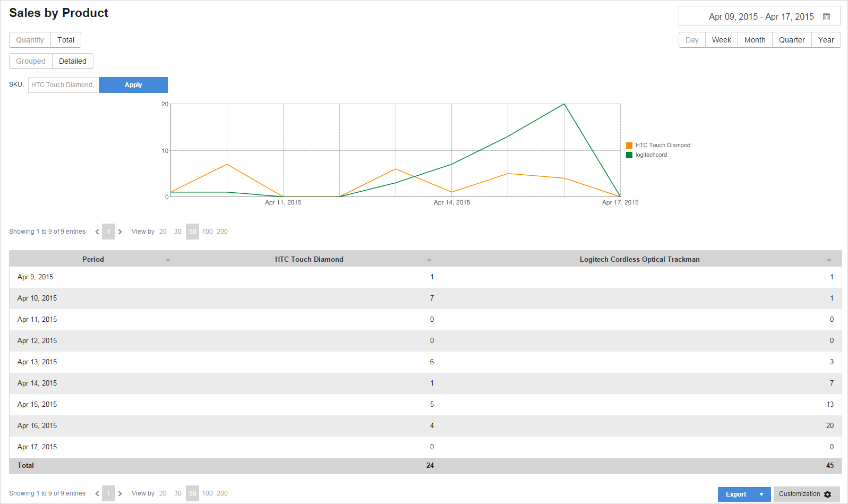Click the Sales by Product heading
This screenshot has height=504, width=848.
point(58,13)
